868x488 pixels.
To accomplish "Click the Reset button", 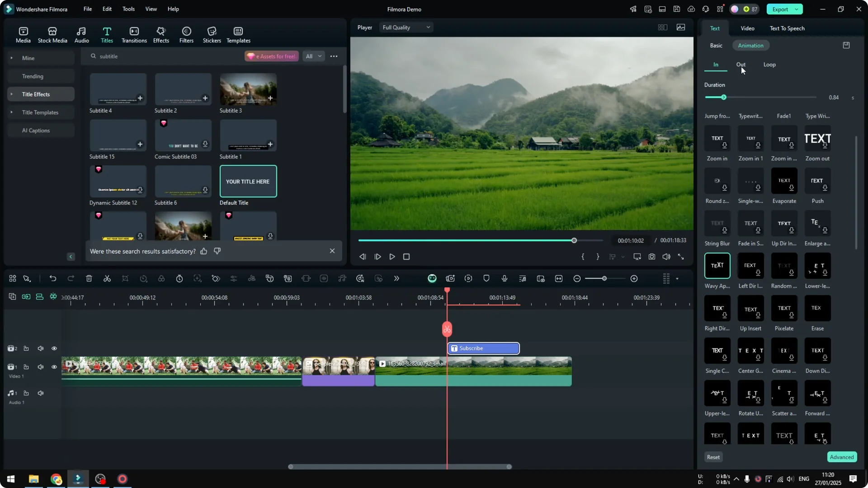I will tap(713, 457).
